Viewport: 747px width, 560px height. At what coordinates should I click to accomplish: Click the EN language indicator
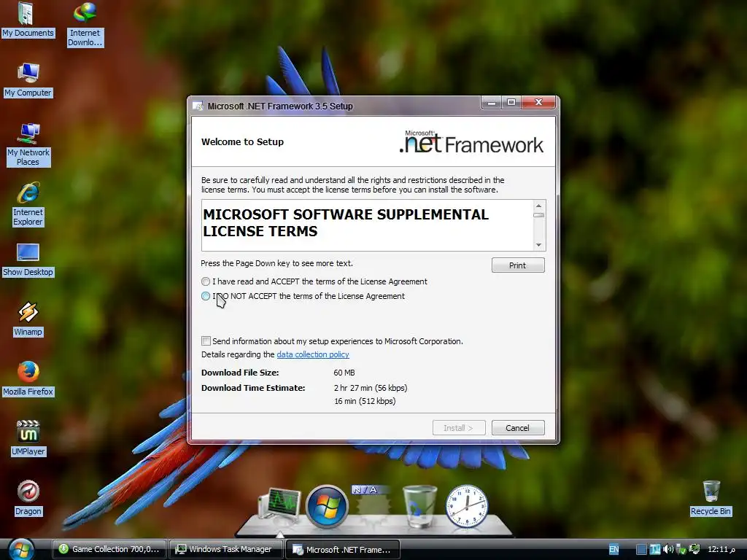coord(614,549)
